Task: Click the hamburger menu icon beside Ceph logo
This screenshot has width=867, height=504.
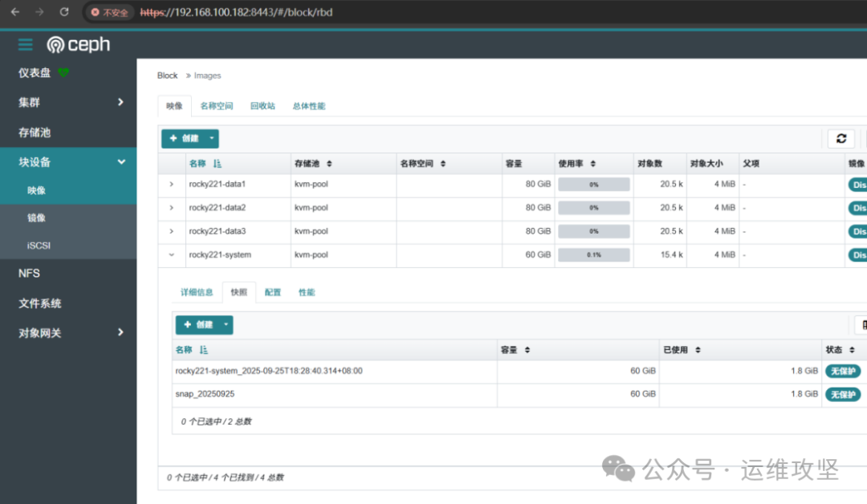Action: point(26,45)
